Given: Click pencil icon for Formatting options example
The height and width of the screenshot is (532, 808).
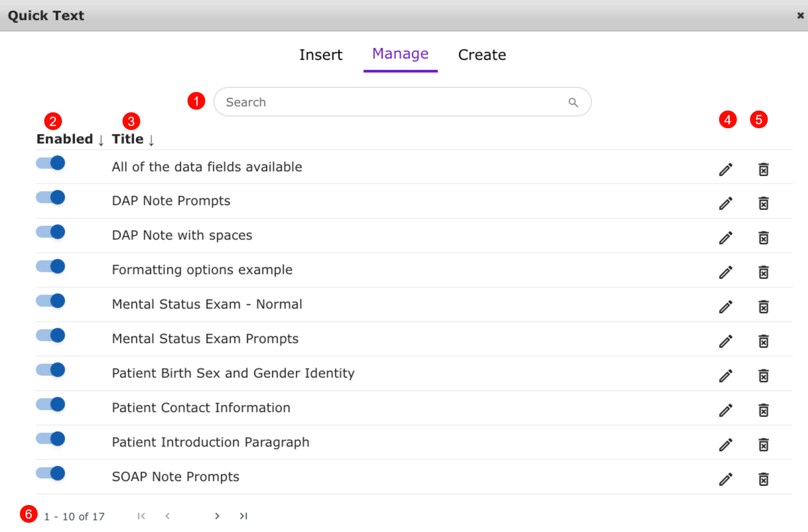Looking at the screenshot, I should (725, 272).
